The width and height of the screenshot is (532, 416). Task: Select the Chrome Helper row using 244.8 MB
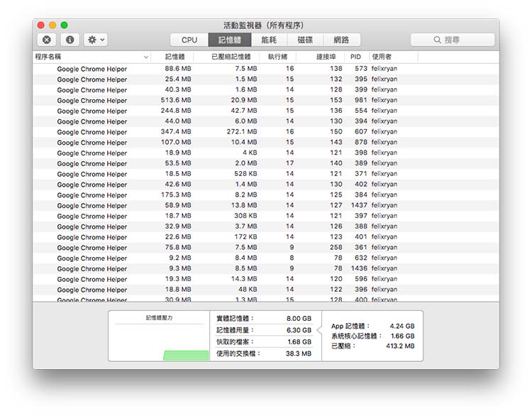pyautogui.click(x=266, y=111)
